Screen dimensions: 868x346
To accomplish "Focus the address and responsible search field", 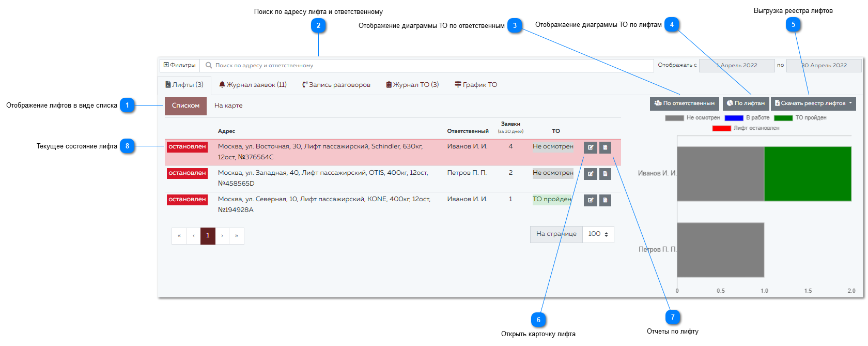I will [427, 65].
